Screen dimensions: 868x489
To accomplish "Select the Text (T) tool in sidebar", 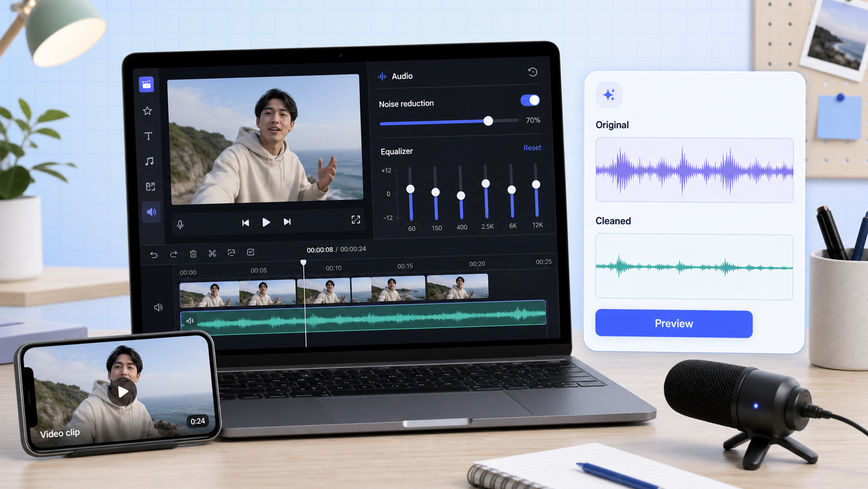I will click(148, 136).
